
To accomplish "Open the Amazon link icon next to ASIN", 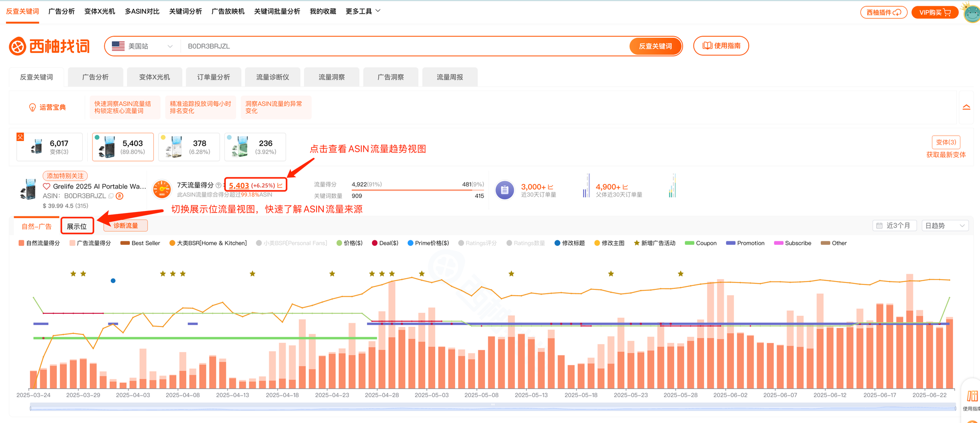I will [120, 196].
